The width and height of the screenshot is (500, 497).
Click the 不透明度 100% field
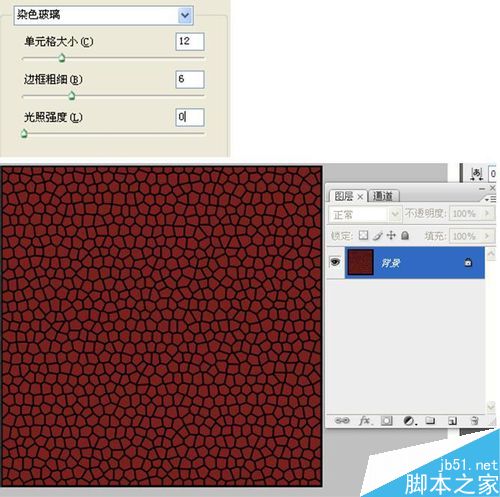point(465,214)
